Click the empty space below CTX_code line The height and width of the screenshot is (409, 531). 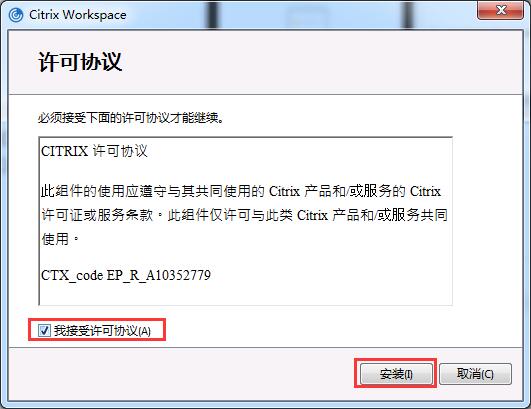[246, 294]
